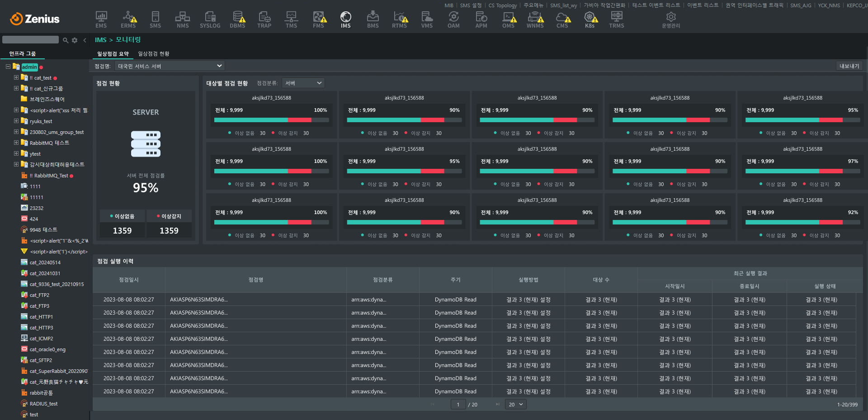Switch to the 일상점검 요약 tab
Screen dimensions: 868x420
[113, 54]
